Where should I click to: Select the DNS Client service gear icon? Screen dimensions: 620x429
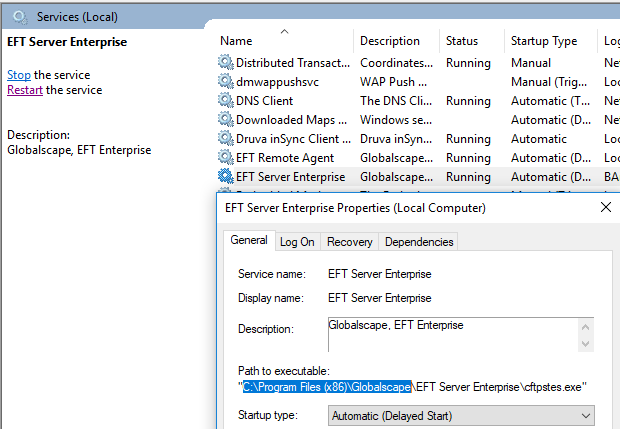click(x=225, y=100)
